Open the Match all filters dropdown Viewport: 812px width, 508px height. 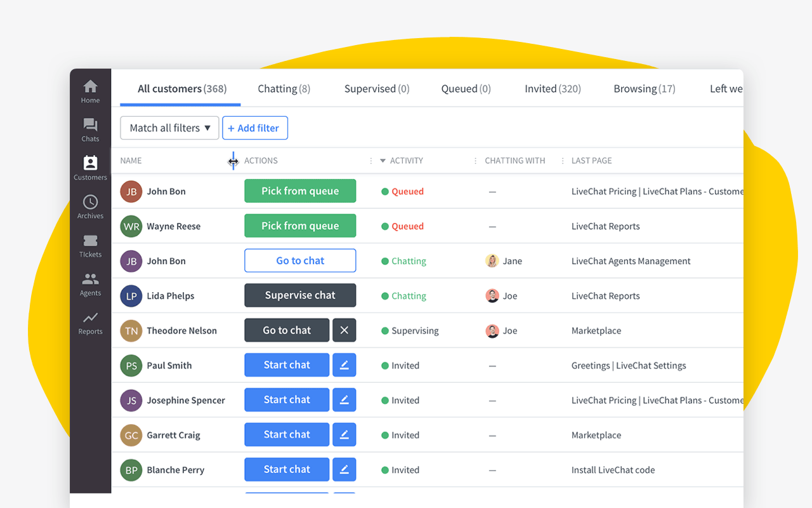pos(169,128)
